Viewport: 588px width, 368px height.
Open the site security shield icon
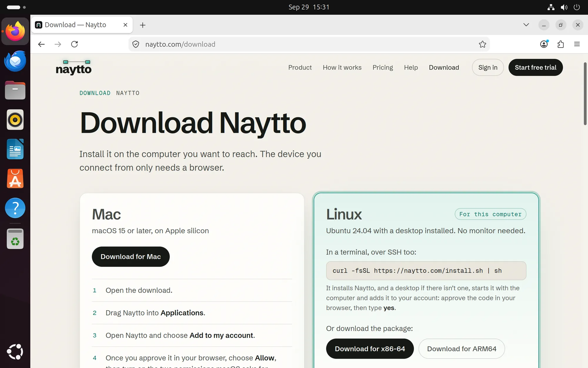(136, 44)
